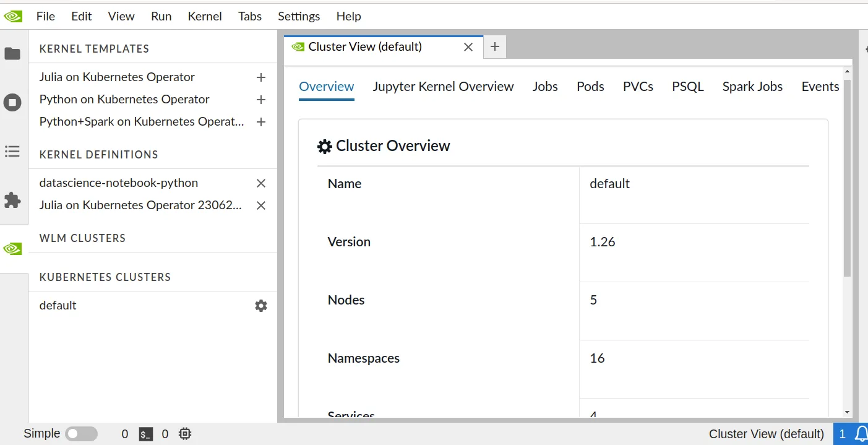868x445 pixels.
Task: Open the Settings menu
Action: [x=299, y=16]
